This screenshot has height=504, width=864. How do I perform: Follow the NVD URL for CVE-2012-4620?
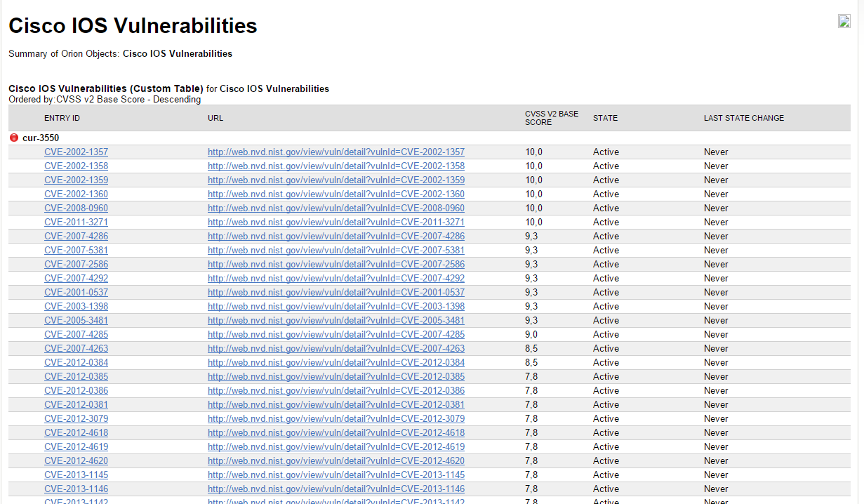(x=336, y=460)
